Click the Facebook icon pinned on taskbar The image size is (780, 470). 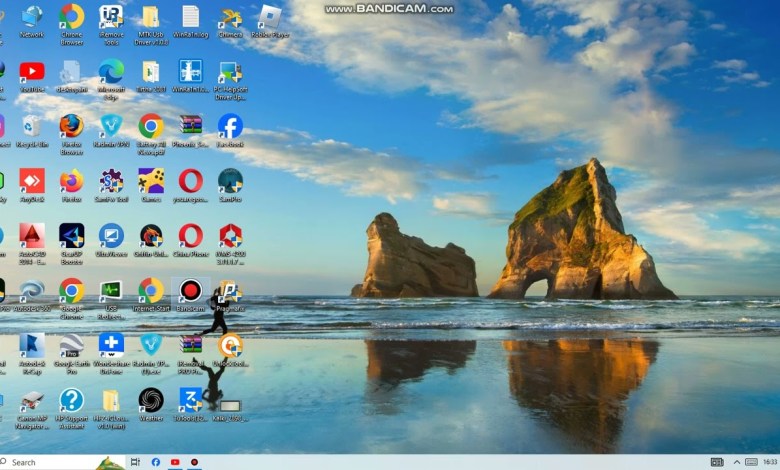click(156, 462)
